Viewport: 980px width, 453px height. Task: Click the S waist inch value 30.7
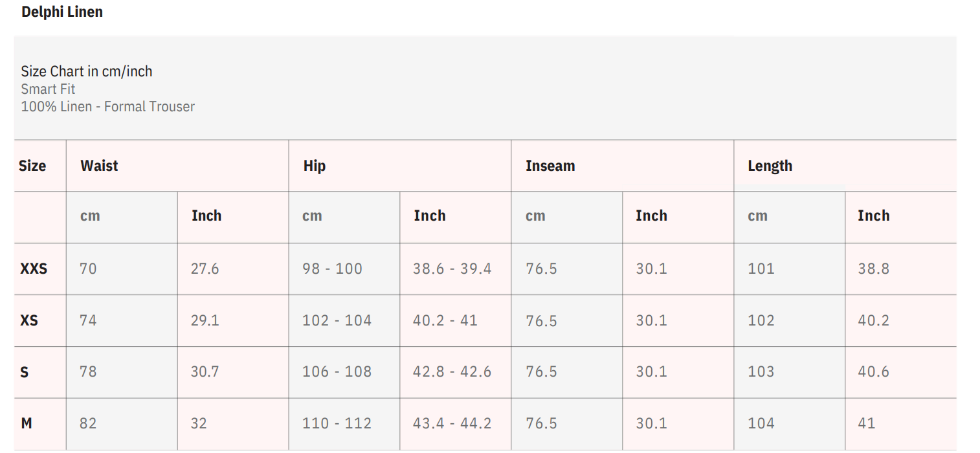tap(205, 372)
